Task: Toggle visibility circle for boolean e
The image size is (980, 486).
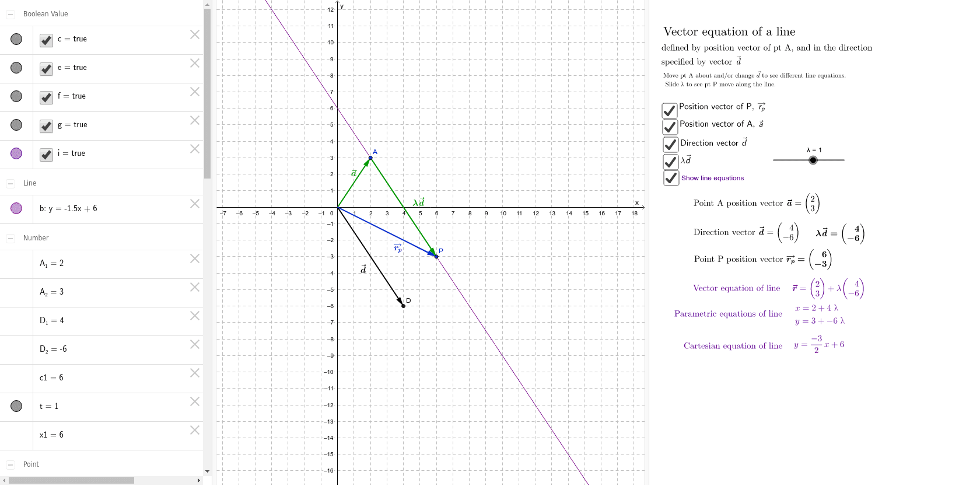Action: [x=16, y=68]
